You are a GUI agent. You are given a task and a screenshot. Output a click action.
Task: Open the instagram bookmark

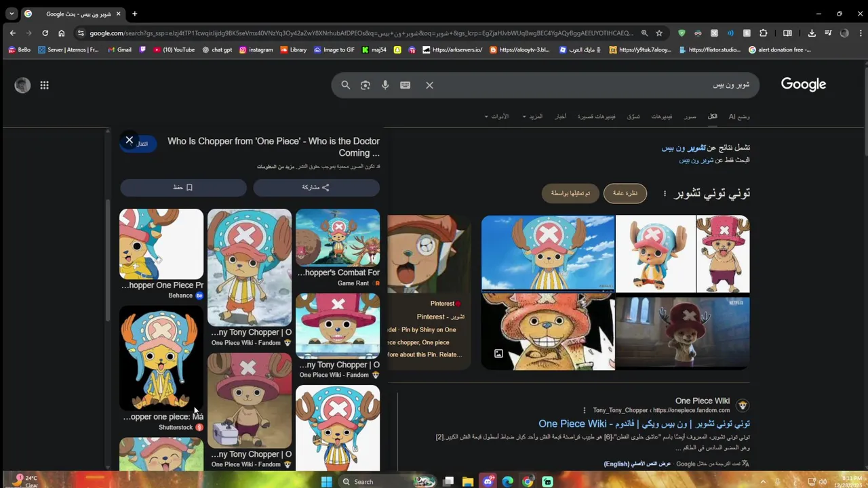pos(256,49)
